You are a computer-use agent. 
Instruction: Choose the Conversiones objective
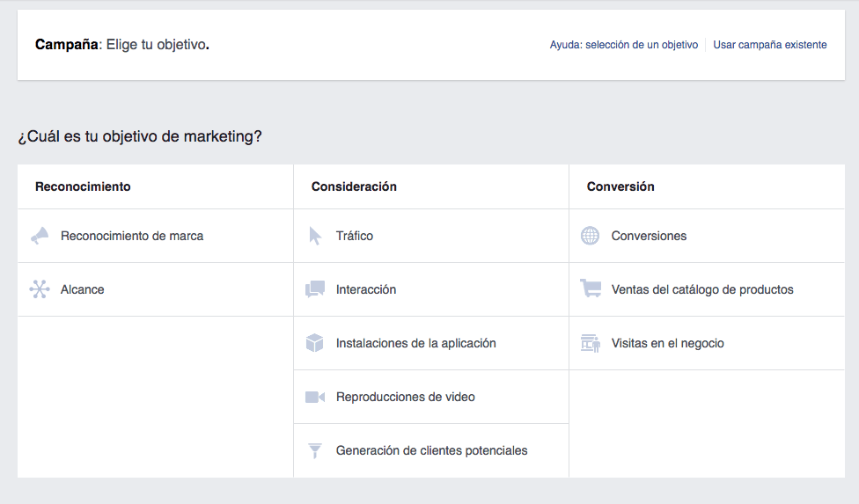[x=708, y=236]
